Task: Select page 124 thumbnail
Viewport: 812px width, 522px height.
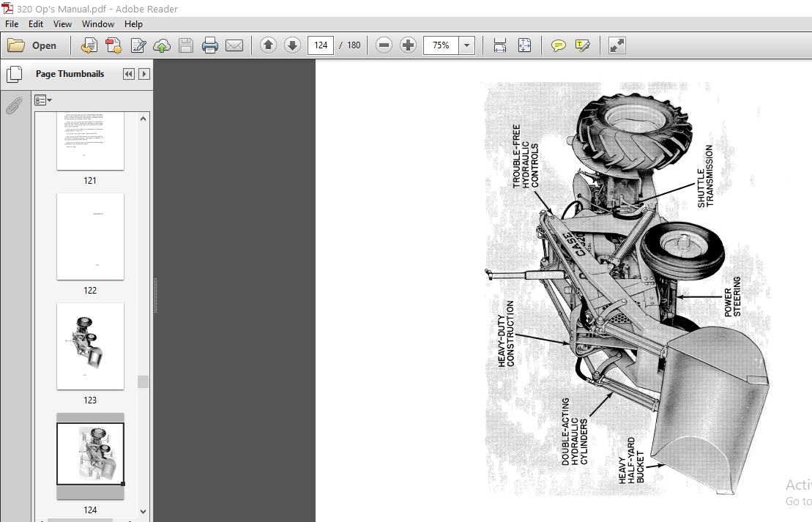Action: click(x=90, y=454)
